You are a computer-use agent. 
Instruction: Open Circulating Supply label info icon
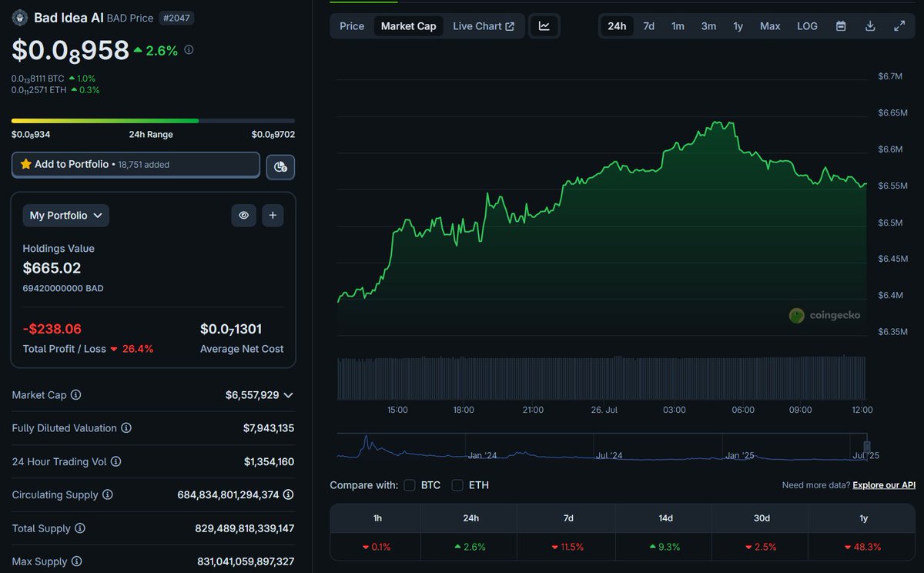(108, 495)
